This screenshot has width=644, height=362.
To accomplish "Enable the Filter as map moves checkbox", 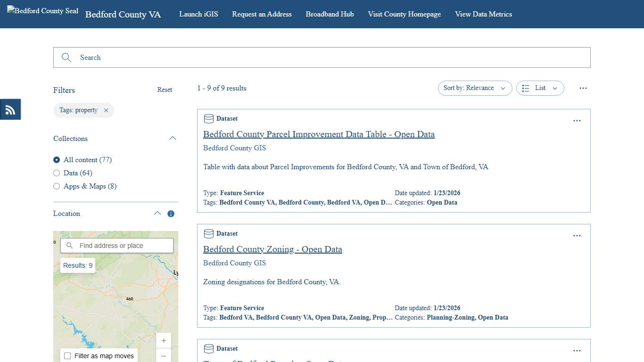I will pos(67,356).
